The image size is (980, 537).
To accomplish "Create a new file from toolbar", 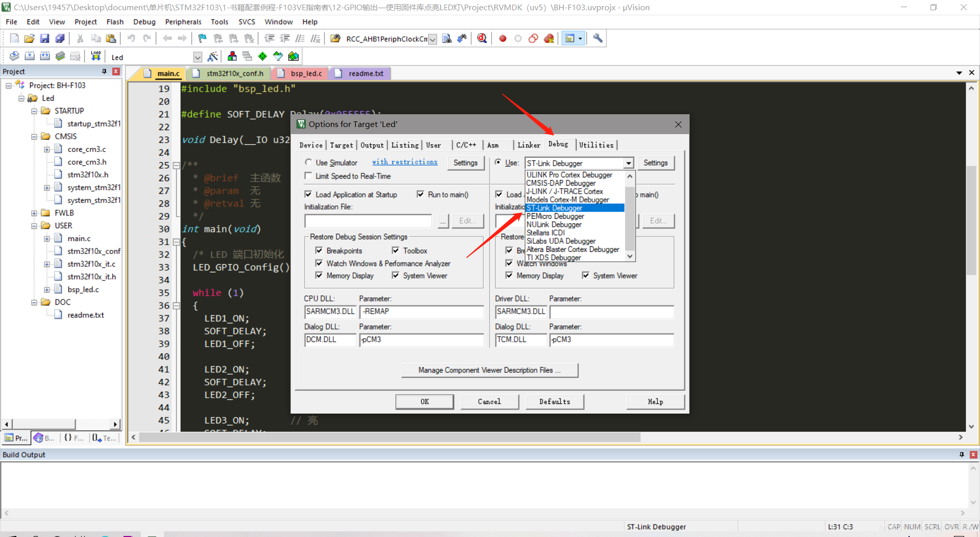I will tap(14, 39).
